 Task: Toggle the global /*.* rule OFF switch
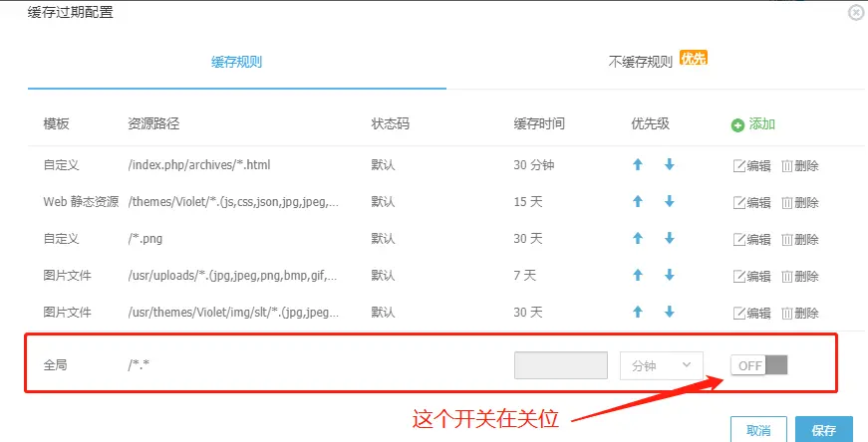coord(759,365)
